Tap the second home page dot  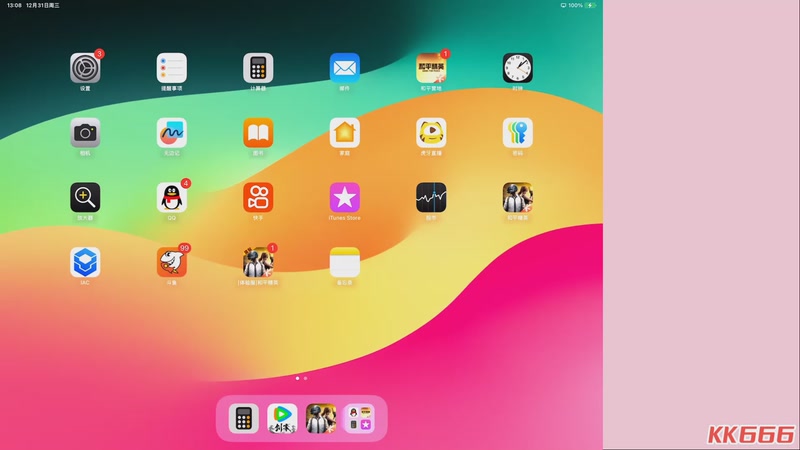point(306,379)
